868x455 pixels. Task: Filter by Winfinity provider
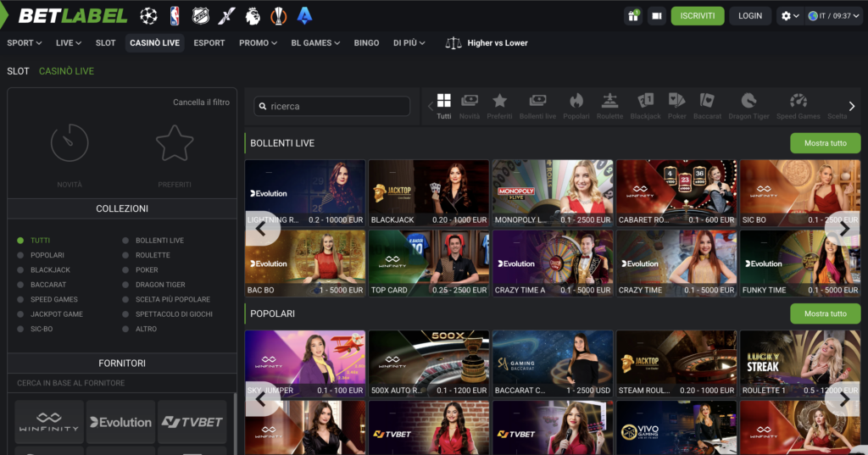[x=49, y=422]
